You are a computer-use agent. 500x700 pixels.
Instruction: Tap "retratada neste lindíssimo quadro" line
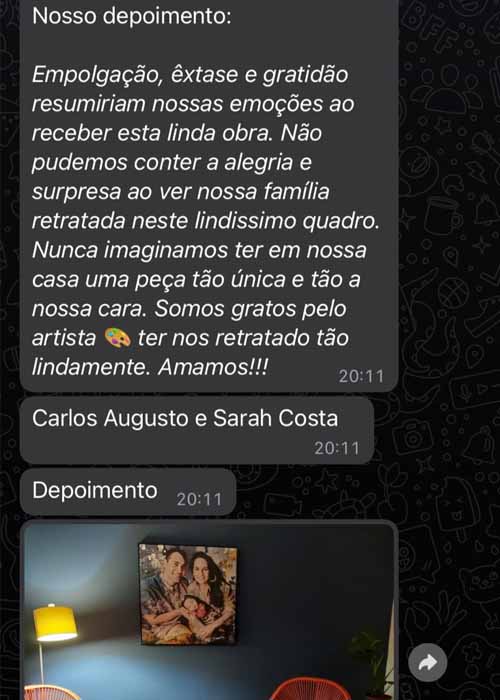click(206, 221)
